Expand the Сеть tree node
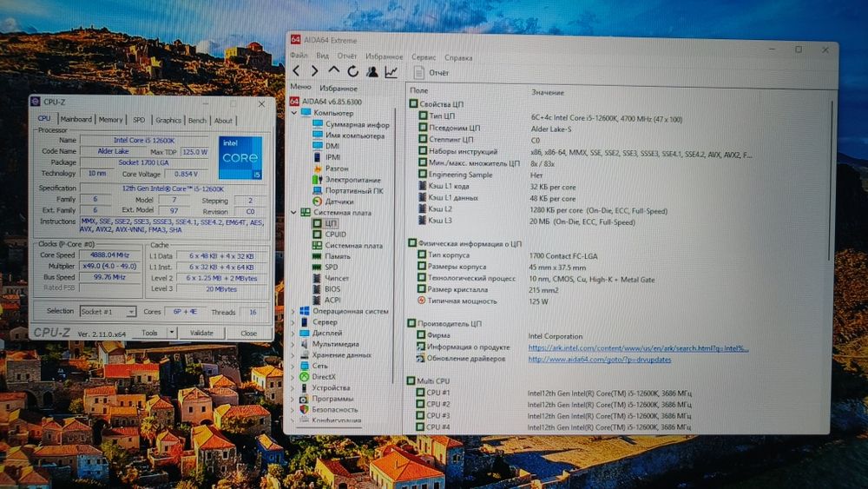This screenshot has height=489, width=868. pyautogui.click(x=293, y=366)
